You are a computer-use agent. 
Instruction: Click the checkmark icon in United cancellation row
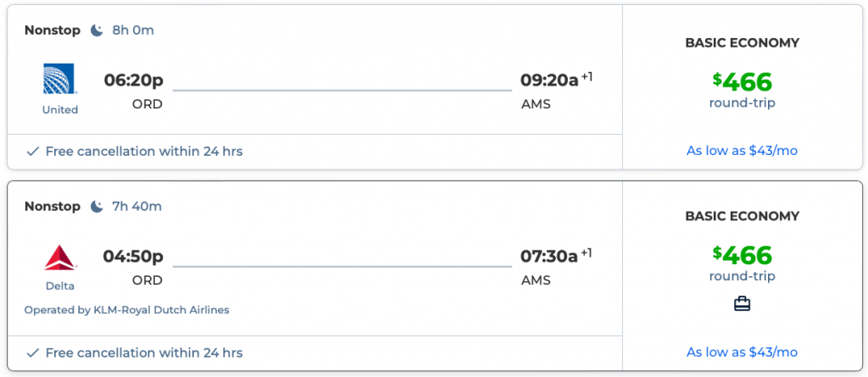(x=33, y=152)
